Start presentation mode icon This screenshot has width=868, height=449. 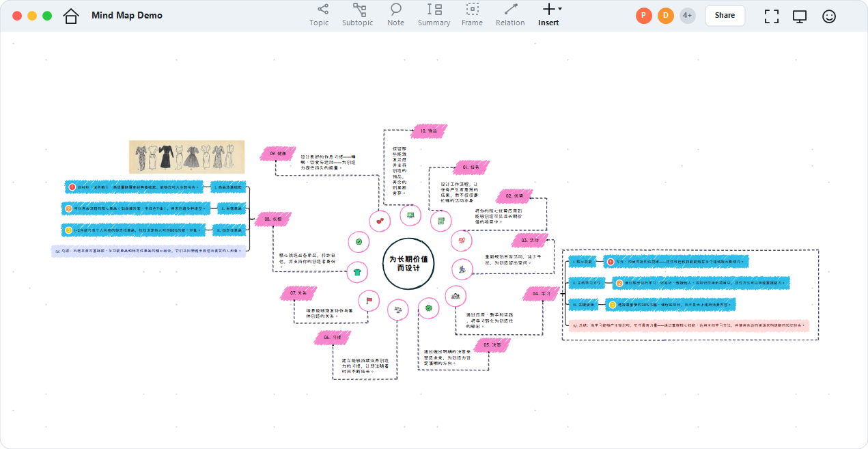(x=800, y=16)
